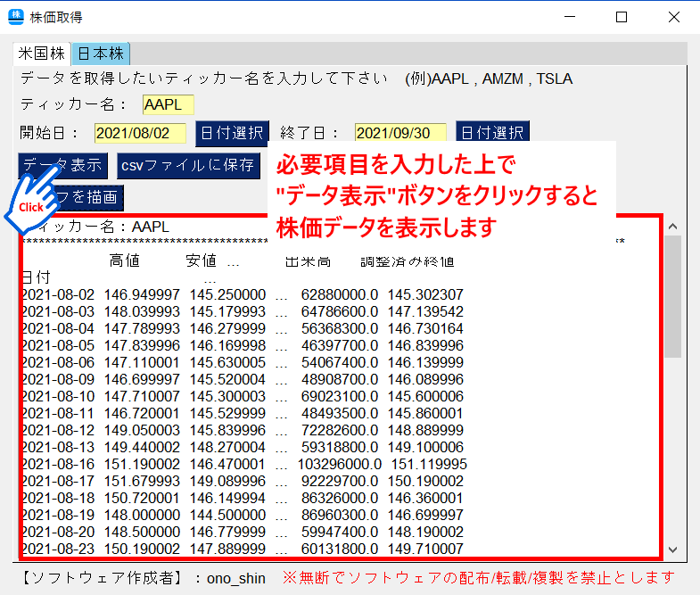
Task: Save data with the csvファイルに保存 button
Action: tap(188, 166)
